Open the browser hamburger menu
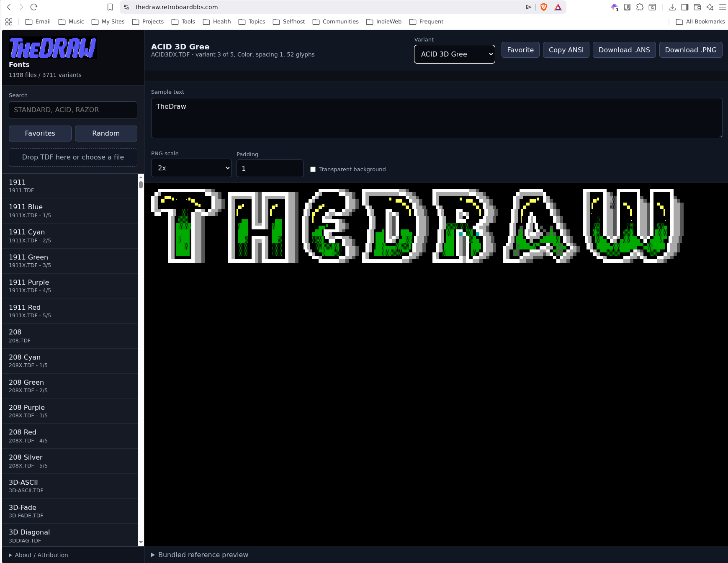The width and height of the screenshot is (728, 563). pos(723,7)
